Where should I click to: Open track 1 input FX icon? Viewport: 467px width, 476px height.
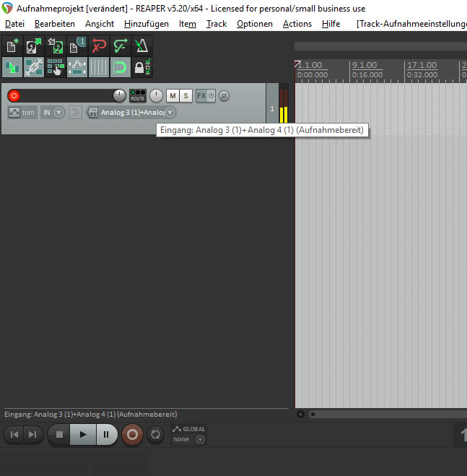coord(93,113)
